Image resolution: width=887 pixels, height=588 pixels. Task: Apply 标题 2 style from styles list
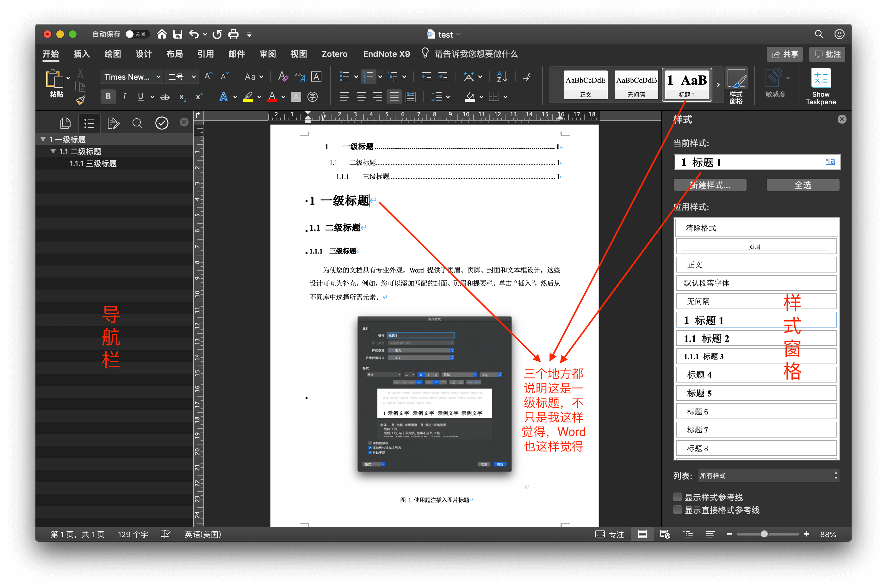756,338
